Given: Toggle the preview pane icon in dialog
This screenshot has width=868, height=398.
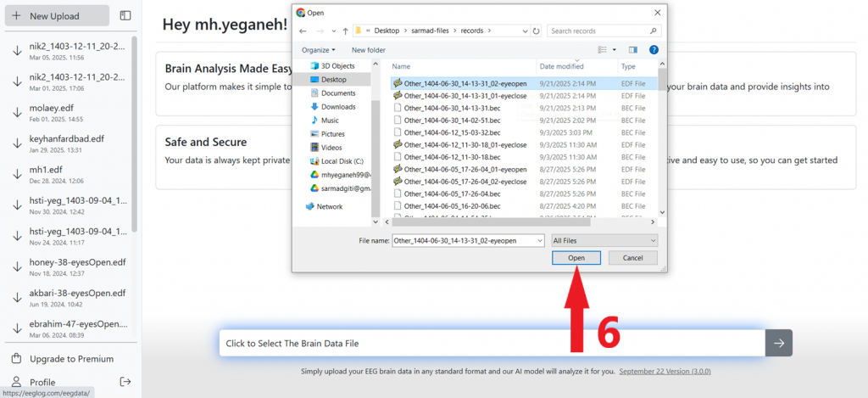Looking at the screenshot, I should [633, 50].
